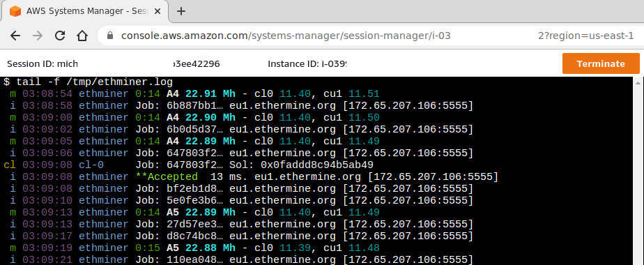Screen dimensions: 644x265
Task: Click job line d8c74bc8 in the terminal
Action: pos(241,236)
